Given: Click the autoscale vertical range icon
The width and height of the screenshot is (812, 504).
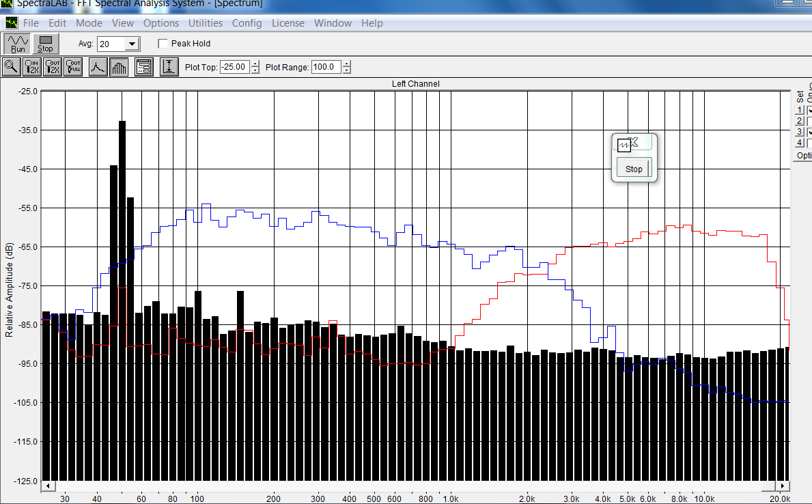Looking at the screenshot, I should (169, 67).
